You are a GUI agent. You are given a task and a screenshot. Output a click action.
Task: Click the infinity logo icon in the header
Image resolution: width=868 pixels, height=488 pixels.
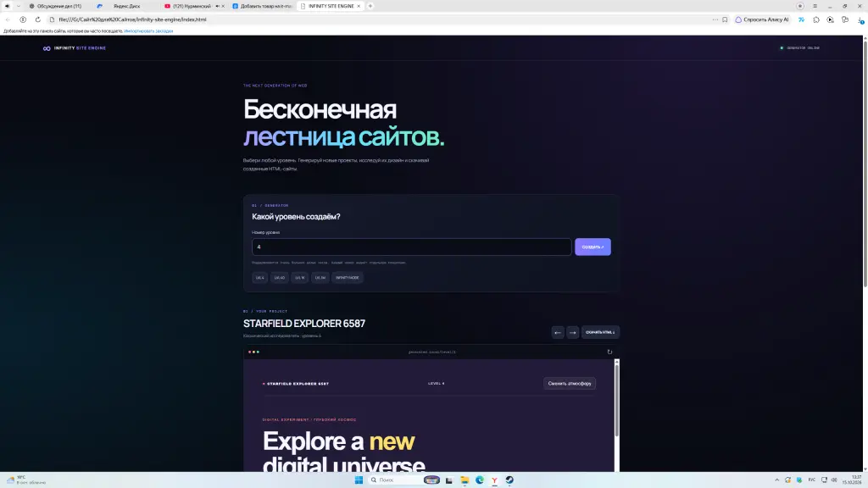[47, 48]
